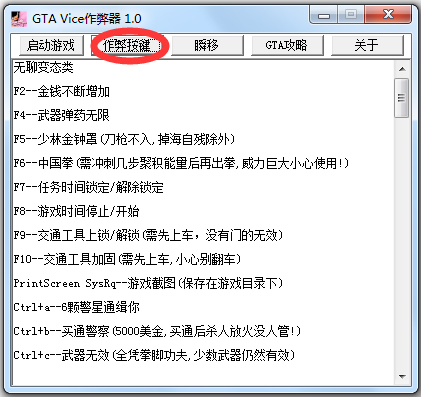Screen dimensions: 421x397
Task: Click the F7--任务时间锁定/解除锁定 line
Action: (89, 187)
